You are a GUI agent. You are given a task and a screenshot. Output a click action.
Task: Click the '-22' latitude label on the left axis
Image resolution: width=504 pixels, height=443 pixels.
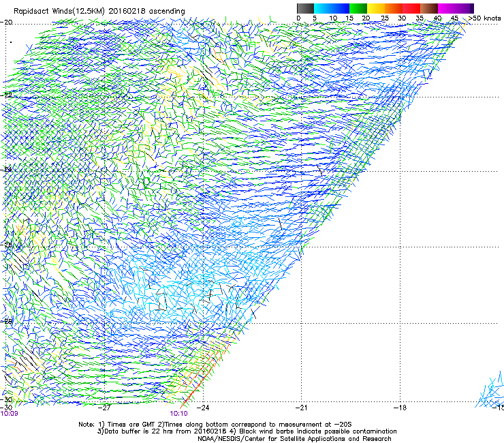pos(6,95)
